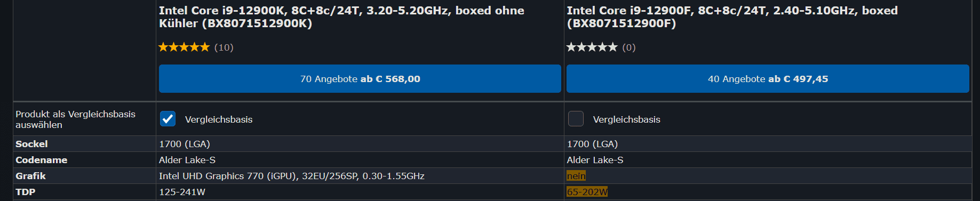Image resolution: width=980 pixels, height=201 pixels.
Task: Check Vergleichsbasis for the i9-12900F
Action: (x=576, y=119)
